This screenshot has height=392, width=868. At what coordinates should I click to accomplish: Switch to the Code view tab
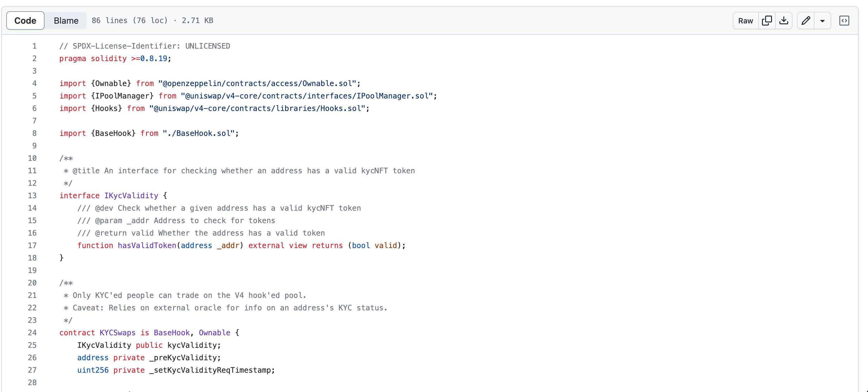(x=25, y=21)
